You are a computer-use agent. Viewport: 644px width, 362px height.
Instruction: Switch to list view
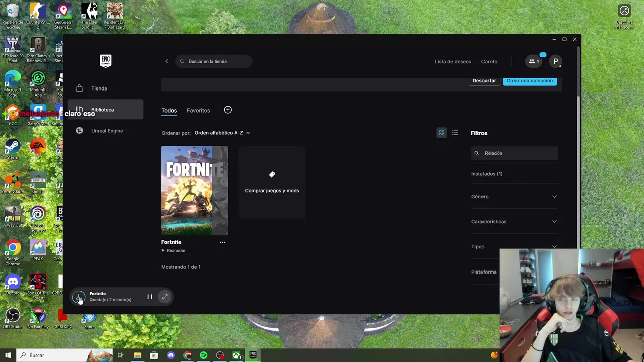(455, 133)
